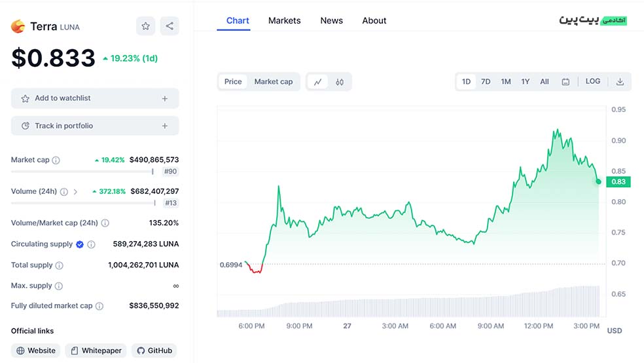Screen dimensions: 644x363
Task: Toggle LOG scale on chart
Action: [x=592, y=81]
